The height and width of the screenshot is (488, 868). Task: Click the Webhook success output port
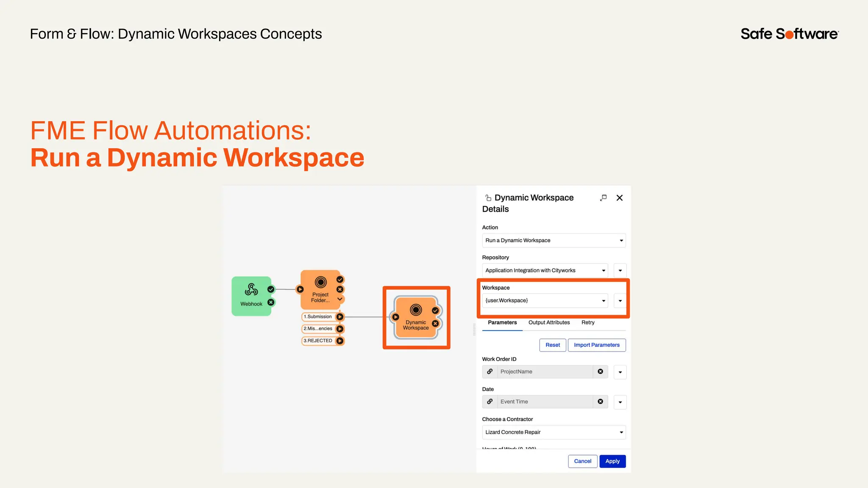tap(271, 289)
